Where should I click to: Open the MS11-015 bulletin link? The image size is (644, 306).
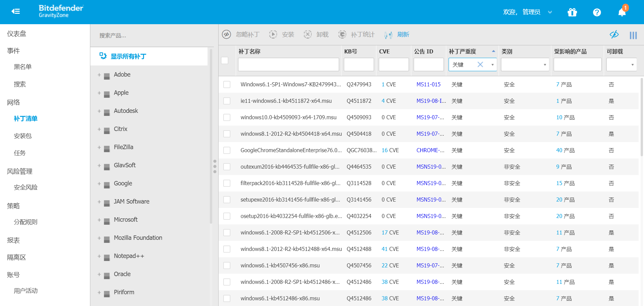pyautogui.click(x=428, y=84)
